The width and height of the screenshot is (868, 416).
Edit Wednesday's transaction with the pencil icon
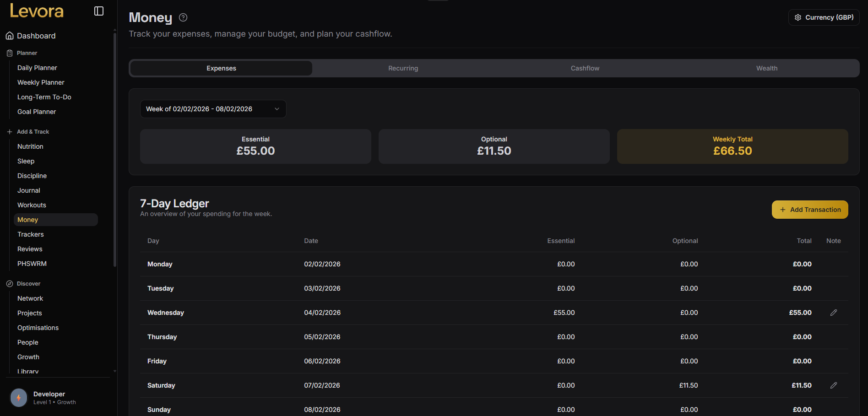point(833,313)
